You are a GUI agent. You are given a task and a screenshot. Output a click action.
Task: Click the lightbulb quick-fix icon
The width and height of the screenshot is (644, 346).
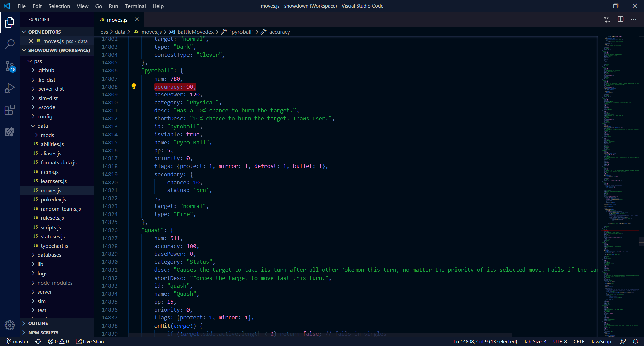click(x=133, y=86)
